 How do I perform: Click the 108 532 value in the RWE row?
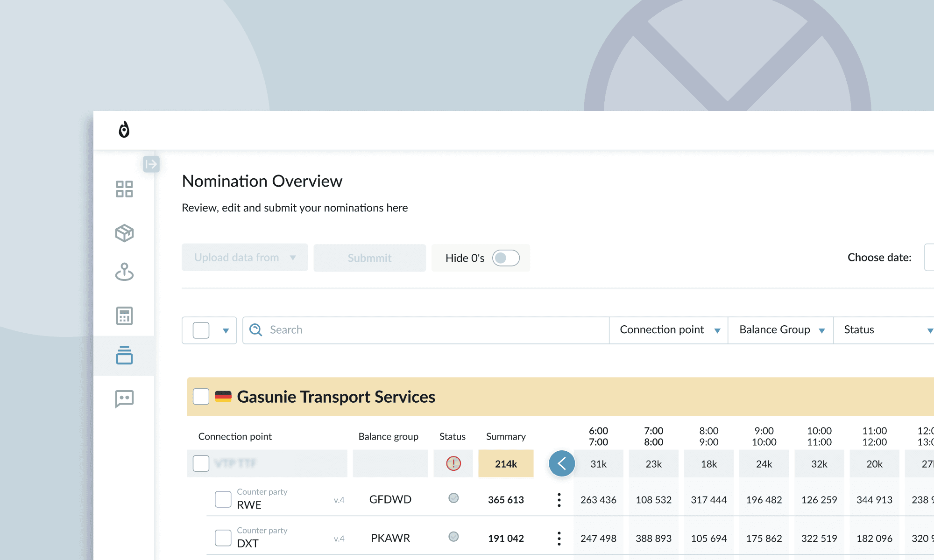pyautogui.click(x=653, y=500)
